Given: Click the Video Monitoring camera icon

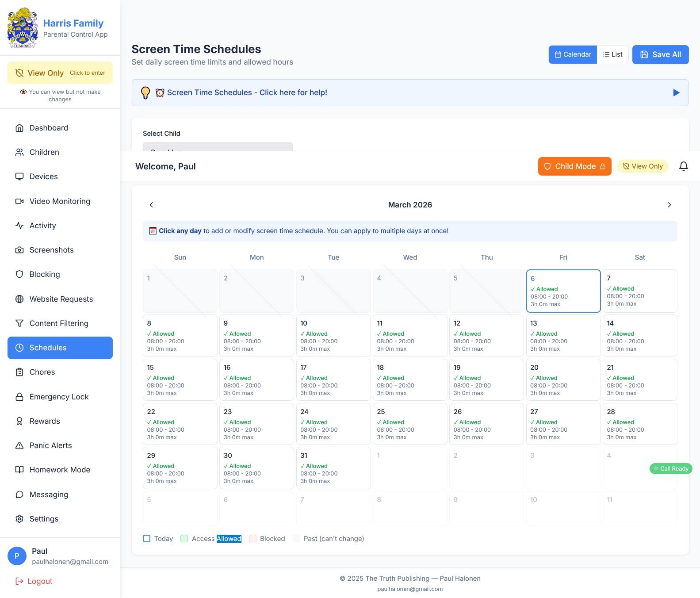Looking at the screenshot, I should (x=19, y=201).
